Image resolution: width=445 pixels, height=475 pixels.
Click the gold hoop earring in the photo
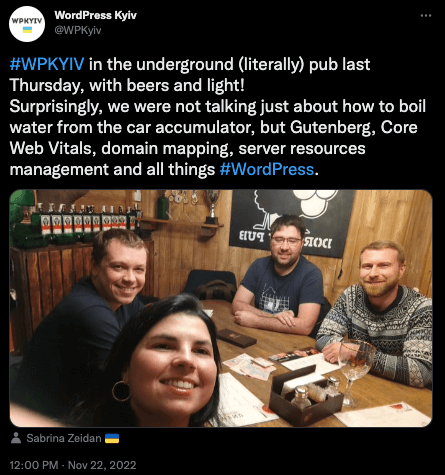(121, 391)
